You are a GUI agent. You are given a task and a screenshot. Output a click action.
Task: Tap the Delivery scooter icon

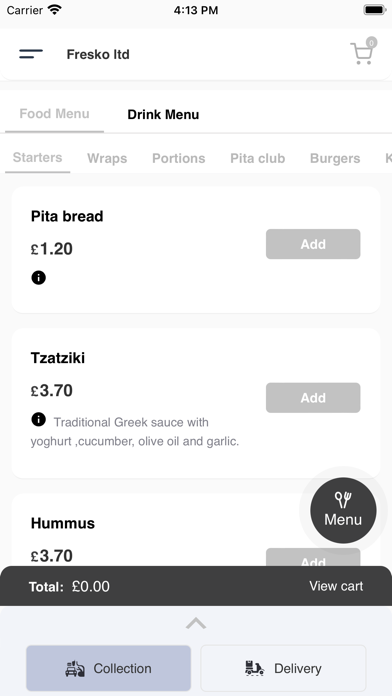(x=254, y=668)
